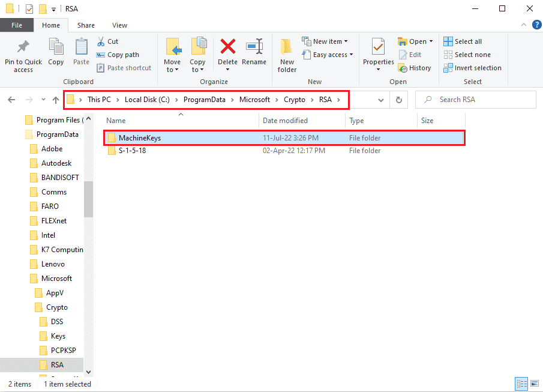Screen dimensions: 543x392
Task: Open the Easy access dropdown
Action: [x=328, y=55]
